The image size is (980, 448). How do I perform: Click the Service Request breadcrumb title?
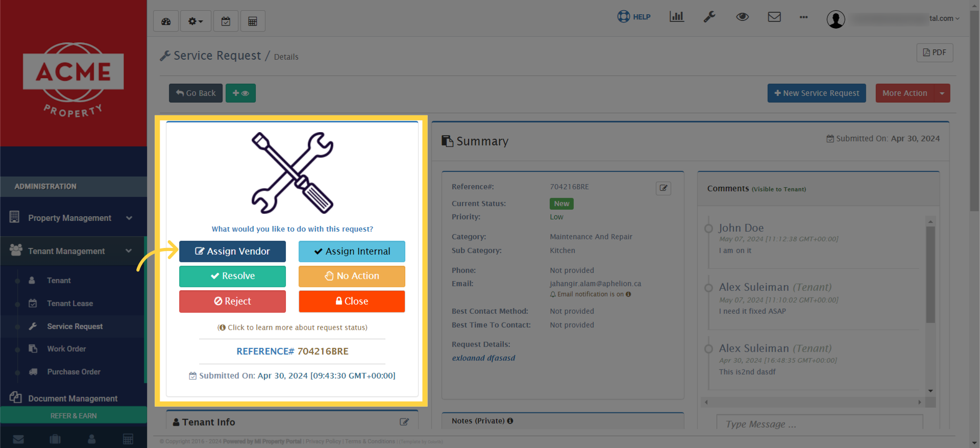pos(217,56)
